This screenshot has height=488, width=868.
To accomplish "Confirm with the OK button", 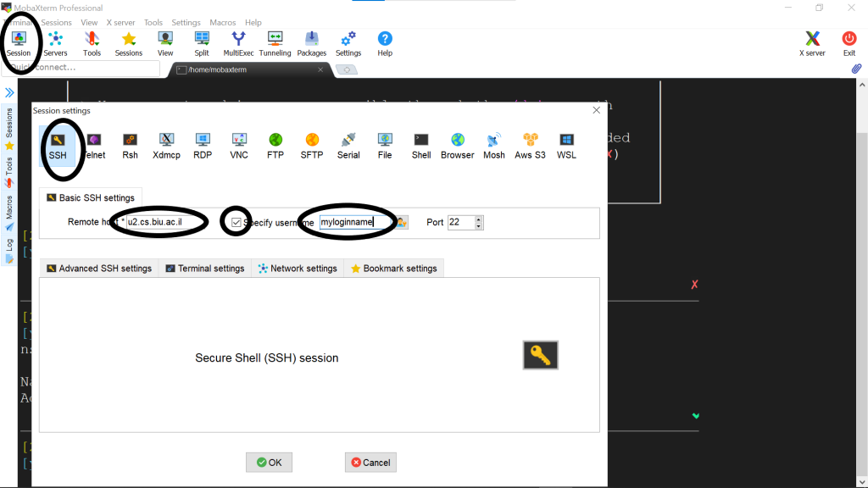I will (x=269, y=463).
